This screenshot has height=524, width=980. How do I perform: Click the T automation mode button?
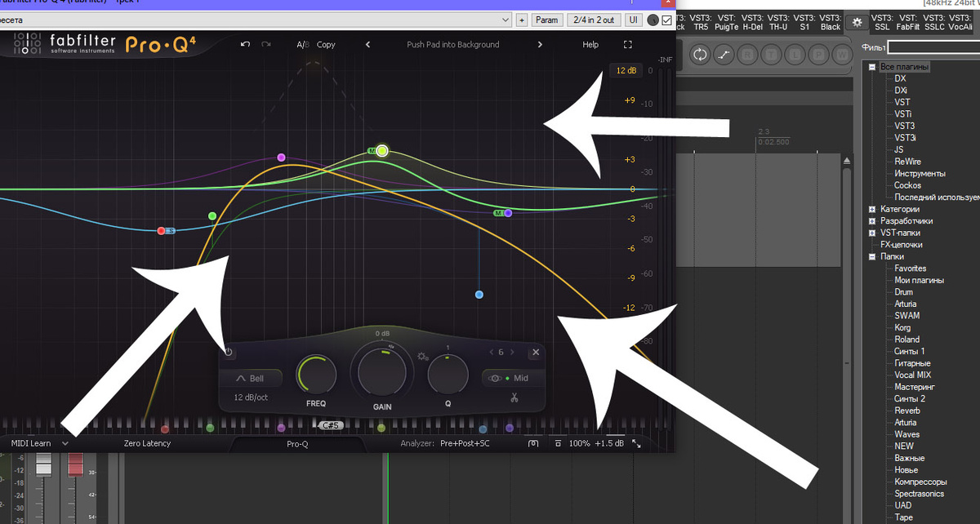coord(771,55)
